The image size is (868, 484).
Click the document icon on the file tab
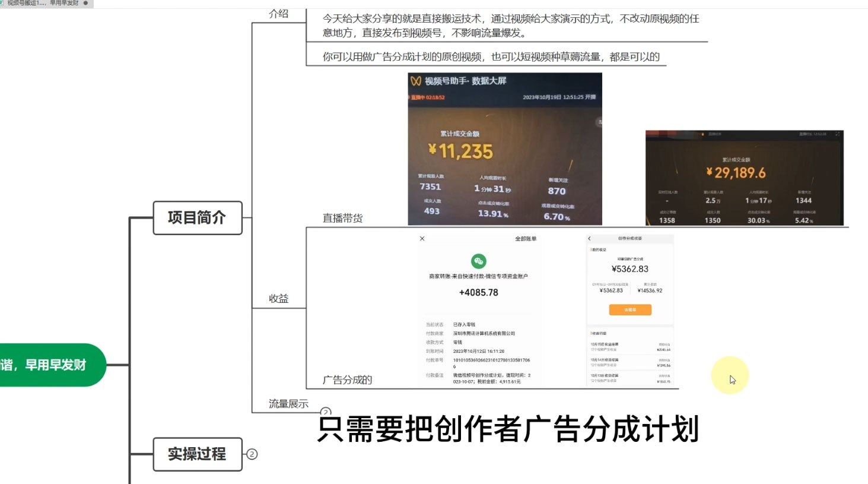6,3
